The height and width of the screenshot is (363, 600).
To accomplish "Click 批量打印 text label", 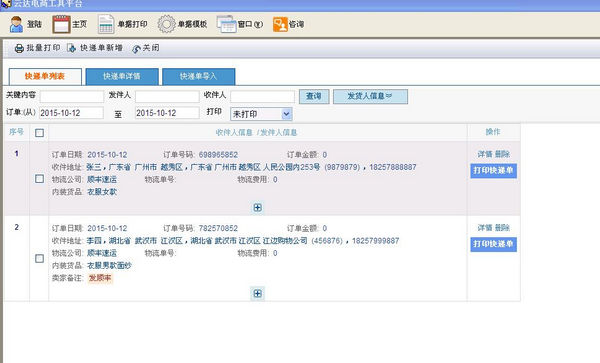I will pos(43,48).
